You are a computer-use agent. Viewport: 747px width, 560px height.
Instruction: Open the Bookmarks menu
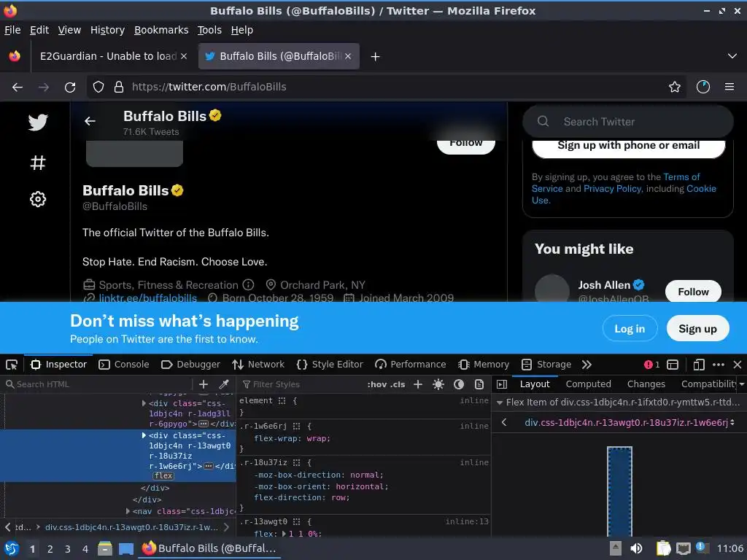click(x=161, y=30)
